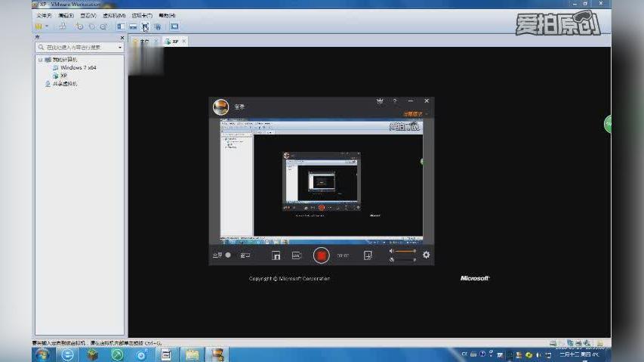This screenshot has width=644, height=362.
Task: Click the 00:00 recording timer
Action: point(343,255)
